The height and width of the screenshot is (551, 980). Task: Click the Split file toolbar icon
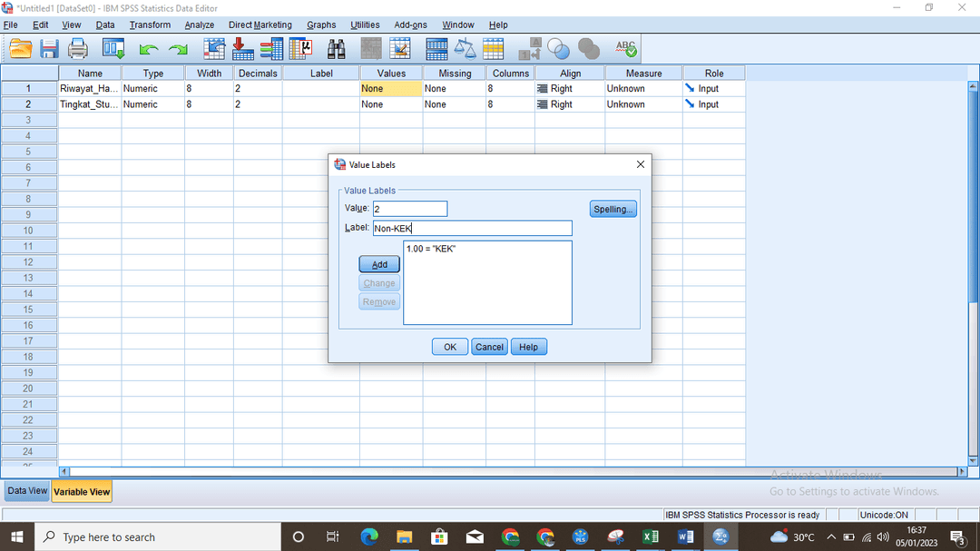tap(436, 49)
